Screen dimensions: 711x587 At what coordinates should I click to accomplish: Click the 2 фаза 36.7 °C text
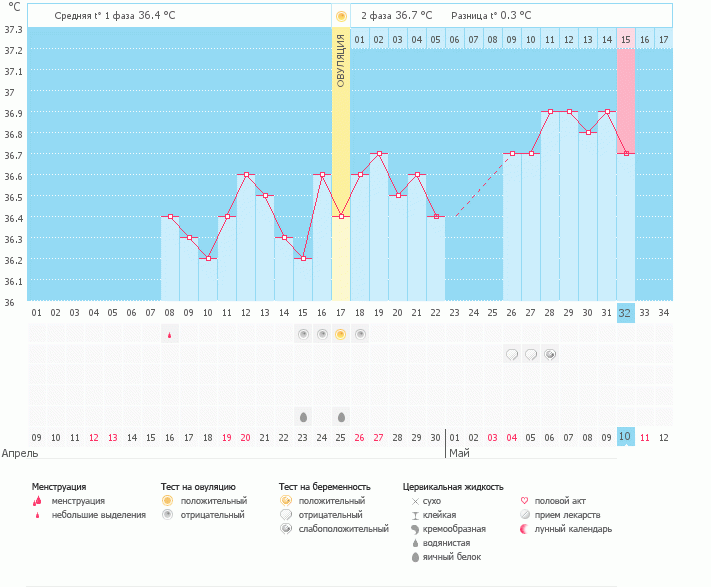397,16
